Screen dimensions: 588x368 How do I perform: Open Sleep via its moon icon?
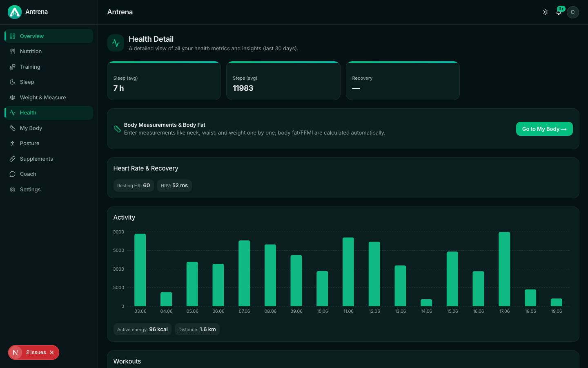tap(13, 82)
